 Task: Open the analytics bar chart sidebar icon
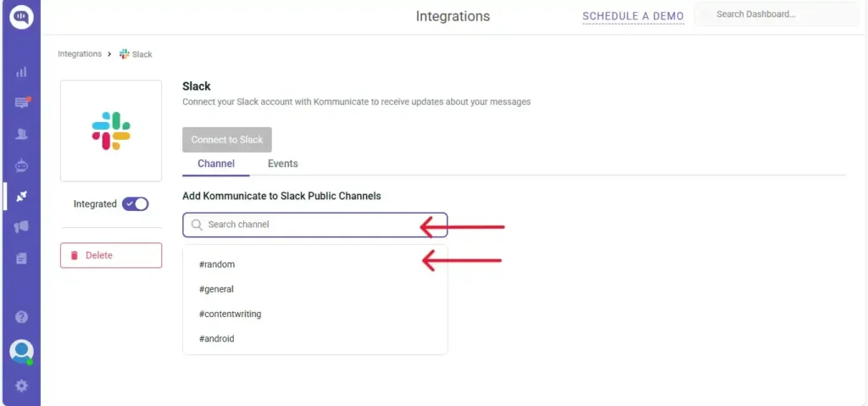coord(21,73)
